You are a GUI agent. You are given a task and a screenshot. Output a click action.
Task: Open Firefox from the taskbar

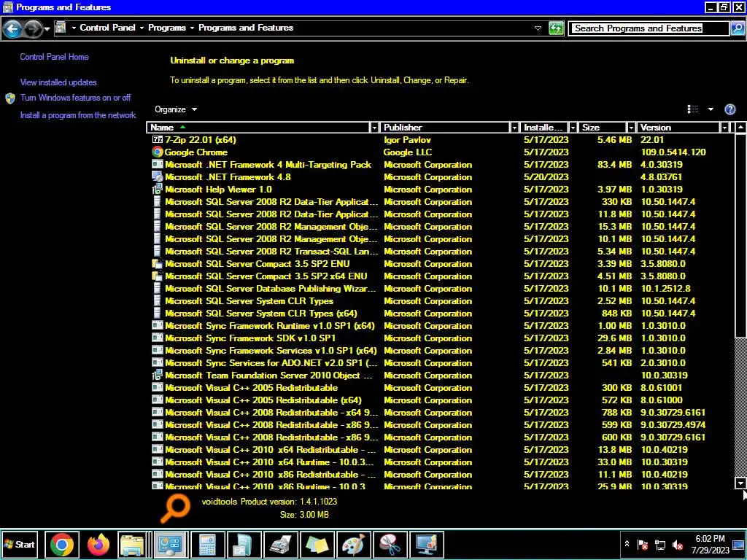[x=98, y=544]
